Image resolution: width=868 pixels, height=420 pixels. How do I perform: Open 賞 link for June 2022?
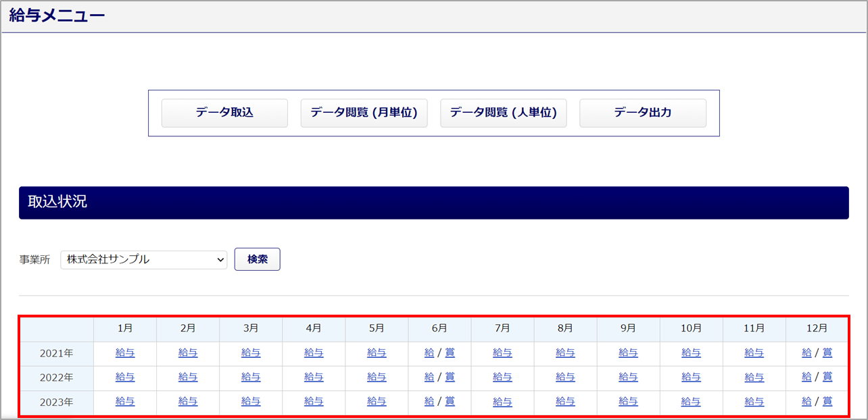pos(450,377)
